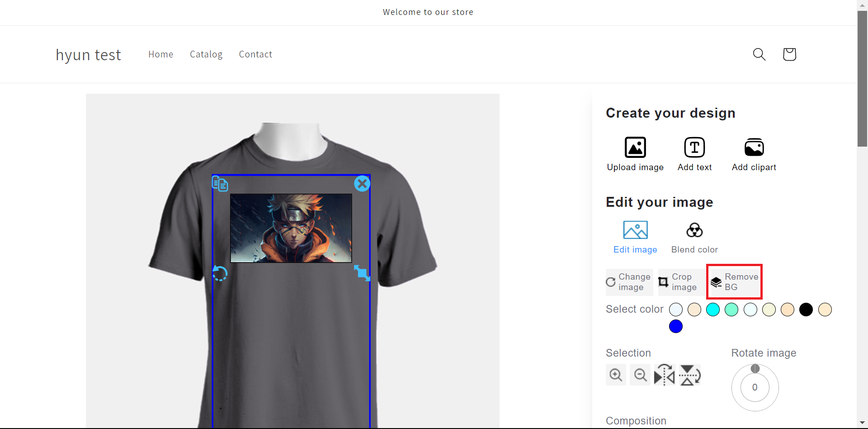The image size is (868, 429).
Task: Open the Contact menu link
Action: 255,54
